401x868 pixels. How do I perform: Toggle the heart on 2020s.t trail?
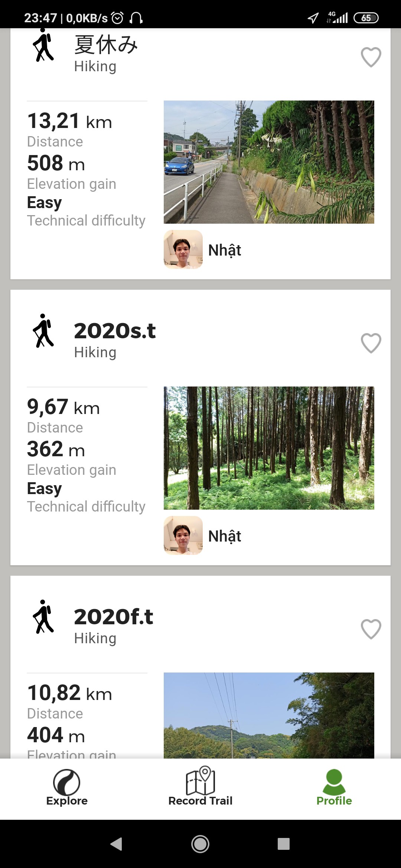[x=371, y=343]
